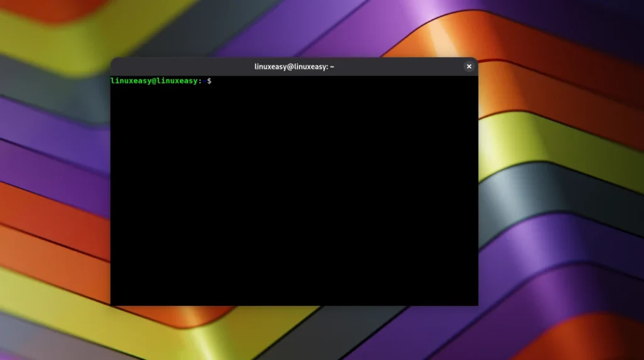Click the dollar sign in shell prompt
644x360 pixels.
[209, 81]
